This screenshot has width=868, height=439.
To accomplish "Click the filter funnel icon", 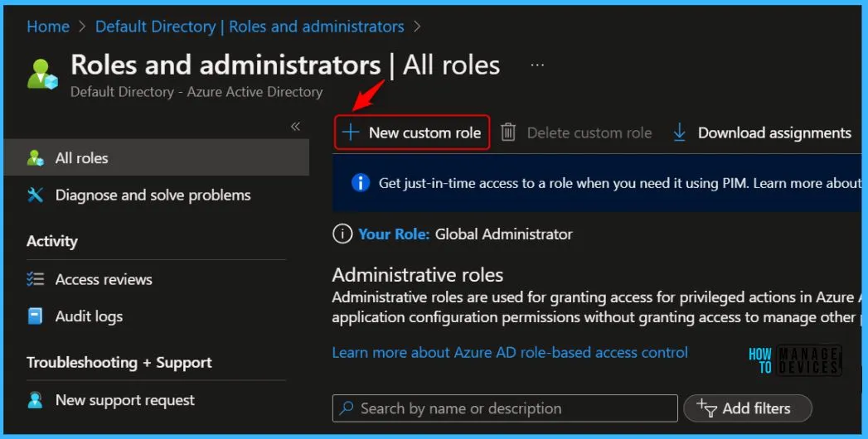I will [706, 408].
